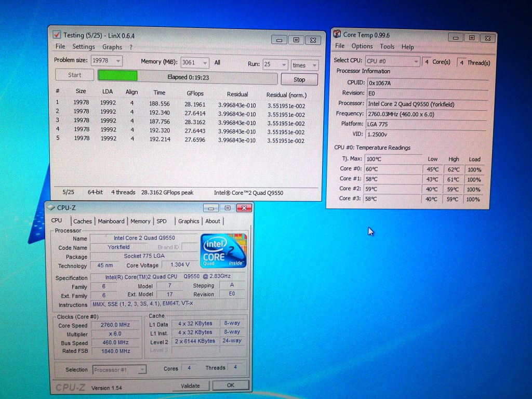Switch to the Graphics tab
532x399 pixels.
pos(189,221)
